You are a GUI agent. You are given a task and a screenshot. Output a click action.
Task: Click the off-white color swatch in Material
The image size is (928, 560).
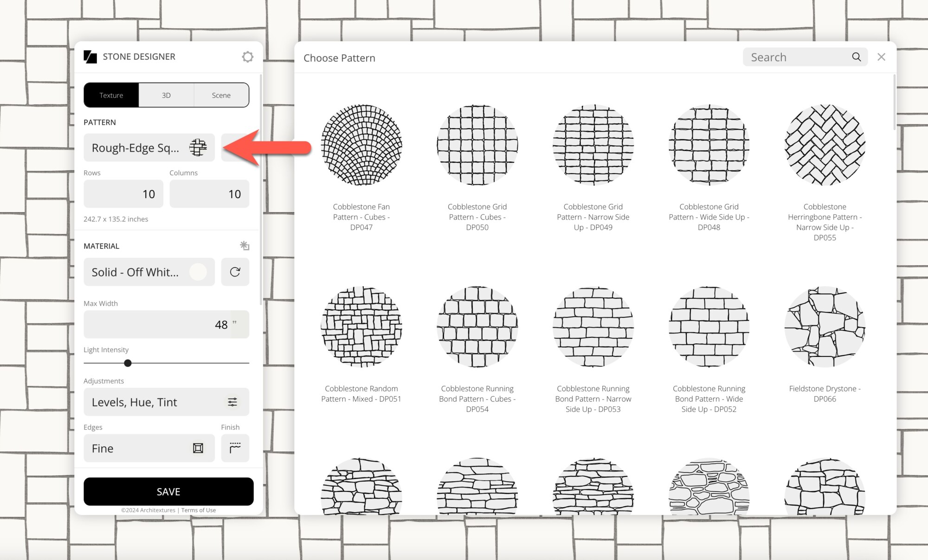[199, 272]
